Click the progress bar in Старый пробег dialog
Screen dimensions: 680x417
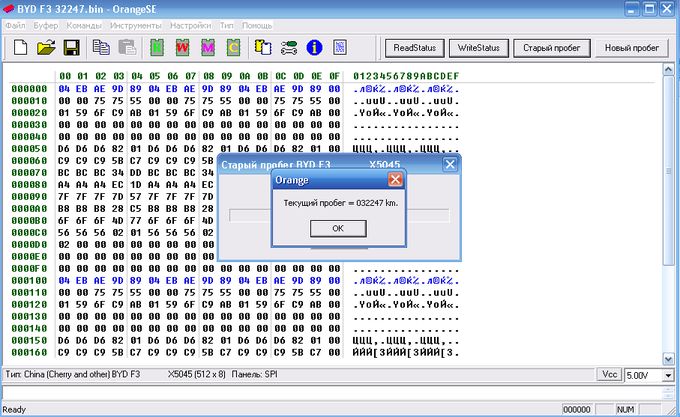(x=339, y=215)
